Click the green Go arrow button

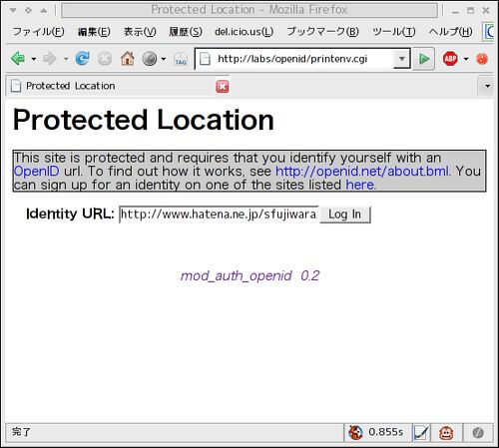[x=424, y=59]
